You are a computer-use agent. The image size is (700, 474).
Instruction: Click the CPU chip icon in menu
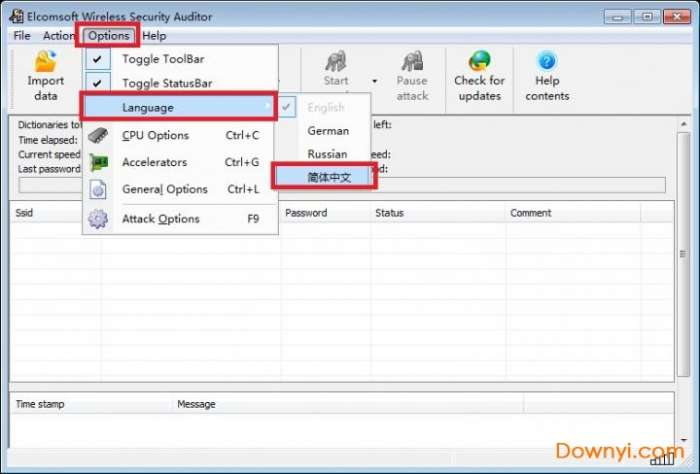[98, 135]
